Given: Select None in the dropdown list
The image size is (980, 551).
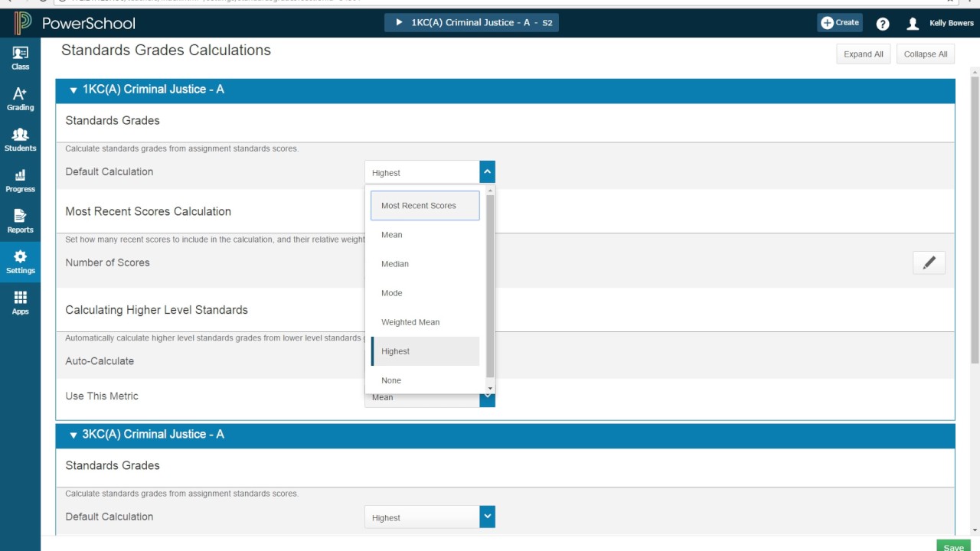Looking at the screenshot, I should [425, 380].
